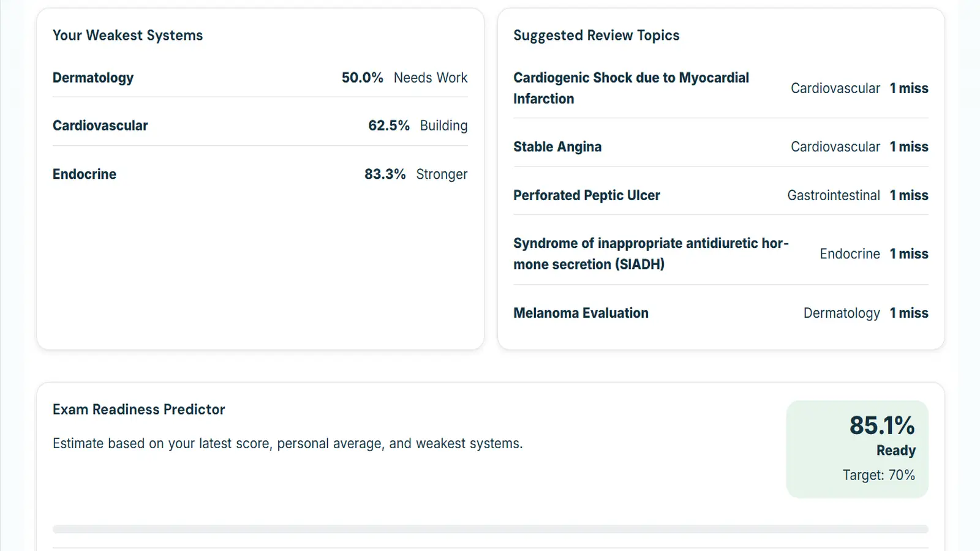Open the Cardiogenic Shock review topic
Viewport: 980px width, 551px height.
pyautogui.click(x=631, y=88)
